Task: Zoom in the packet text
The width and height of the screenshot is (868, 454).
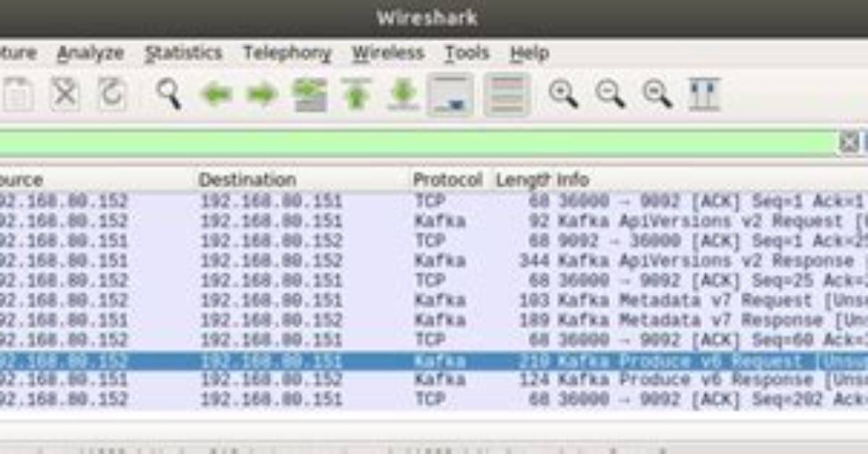Action: coord(563,95)
